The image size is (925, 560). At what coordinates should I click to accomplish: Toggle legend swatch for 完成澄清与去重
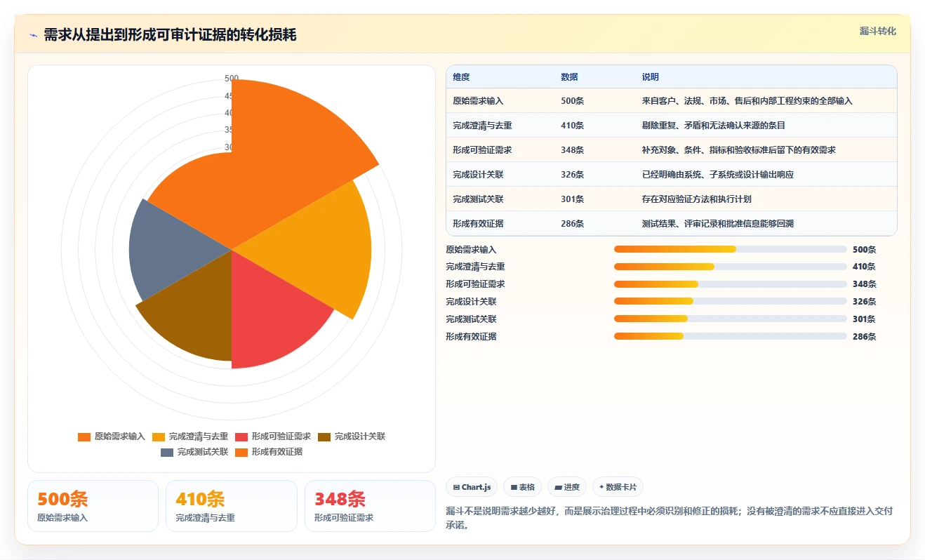(x=159, y=436)
